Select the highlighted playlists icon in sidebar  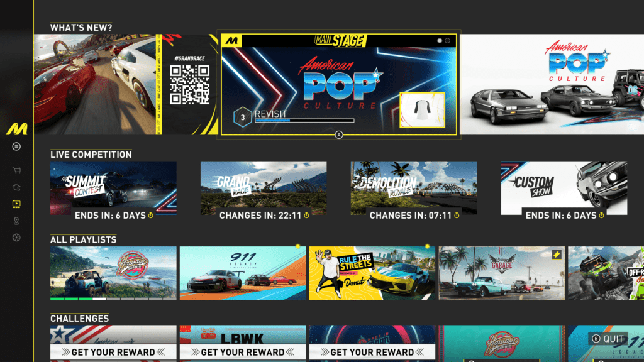(x=16, y=204)
